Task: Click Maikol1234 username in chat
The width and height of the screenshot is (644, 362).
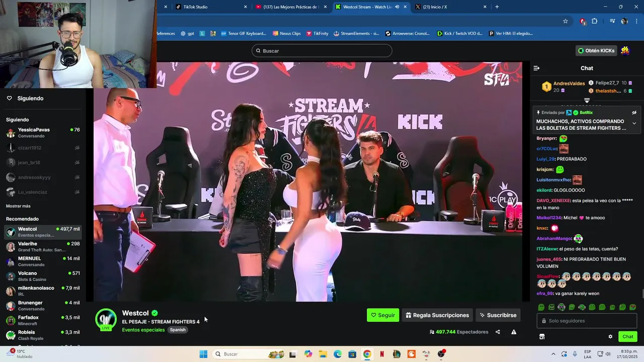Action: (x=548, y=218)
